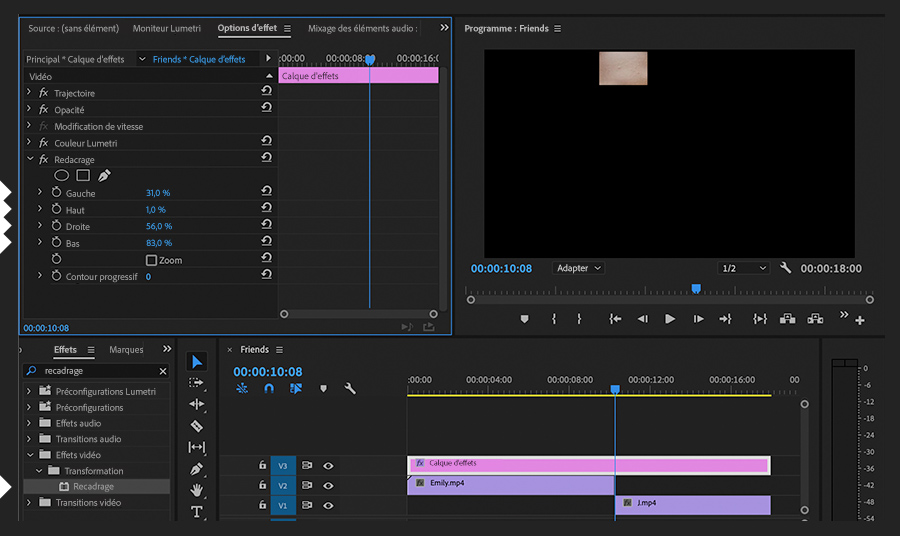Open the Marques panel tab
The width and height of the screenshot is (900, 536).
point(126,350)
